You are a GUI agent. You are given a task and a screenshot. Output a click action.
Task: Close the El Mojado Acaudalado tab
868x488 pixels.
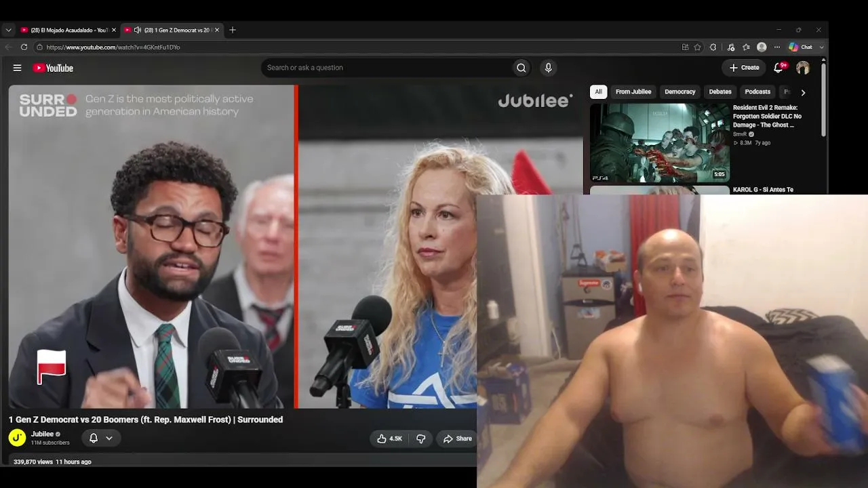113,30
